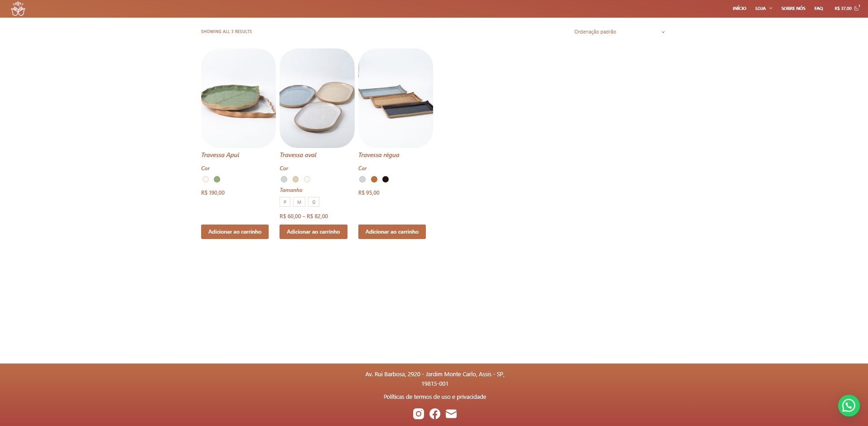Open the Facebook icon in footer
The width and height of the screenshot is (868, 426).
tap(435, 414)
